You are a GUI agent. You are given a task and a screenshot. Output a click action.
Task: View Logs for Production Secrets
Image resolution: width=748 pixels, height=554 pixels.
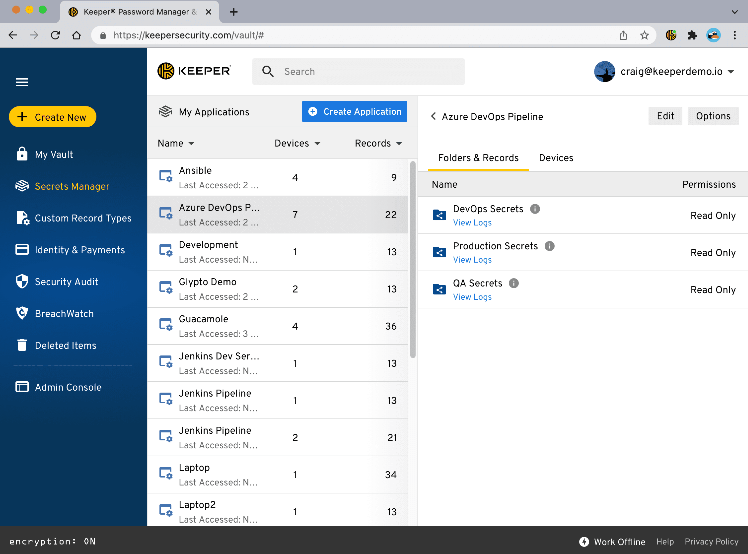click(x=472, y=260)
